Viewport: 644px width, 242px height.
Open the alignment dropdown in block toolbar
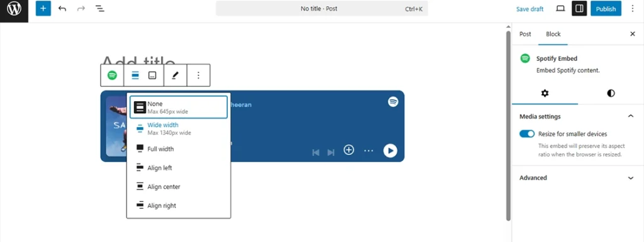click(135, 75)
